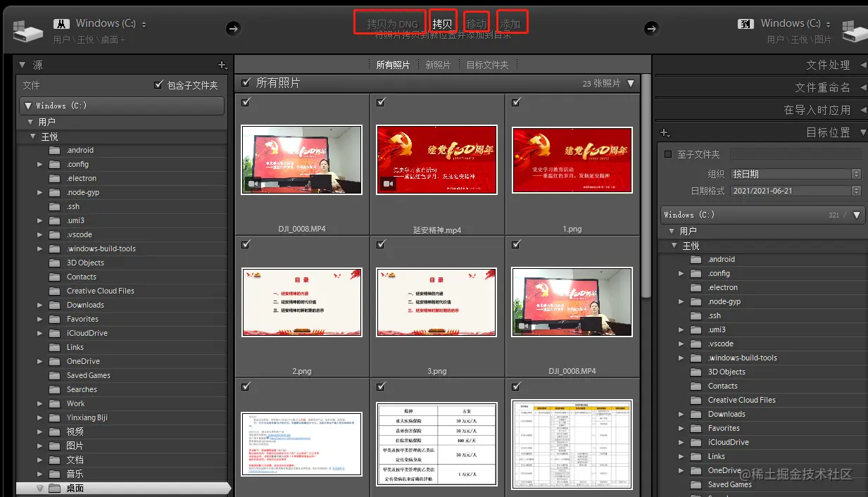
Task: Click the 3D Objects folder icon in the source panel
Action: (x=55, y=263)
